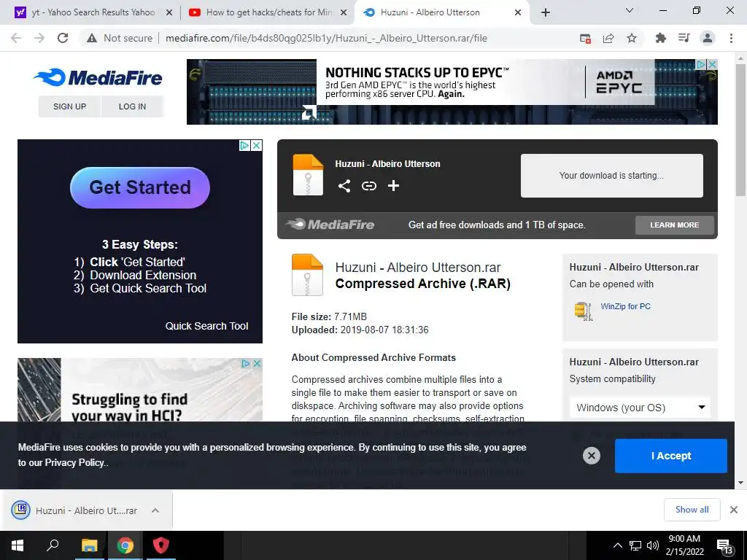Open the Windows (your OS) dropdown
The width and height of the screenshot is (747, 560).
(x=640, y=408)
